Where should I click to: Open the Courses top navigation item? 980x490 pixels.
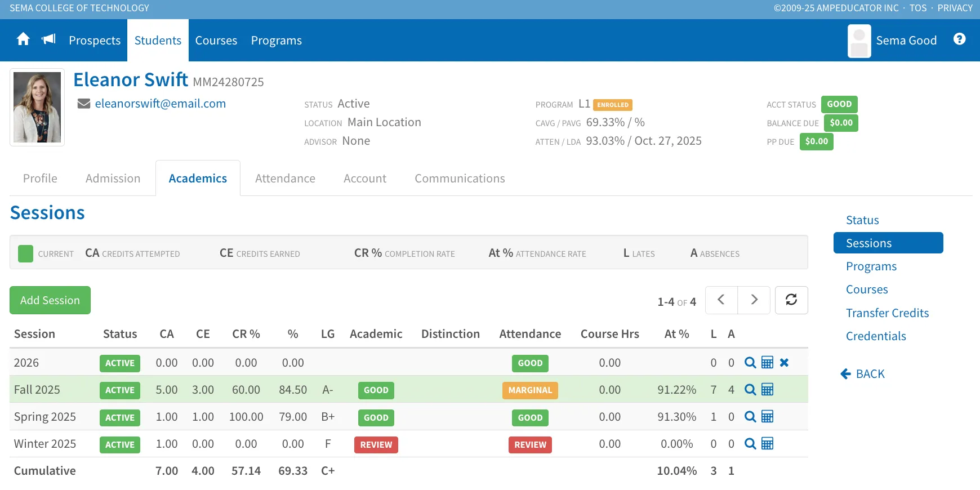[216, 41]
